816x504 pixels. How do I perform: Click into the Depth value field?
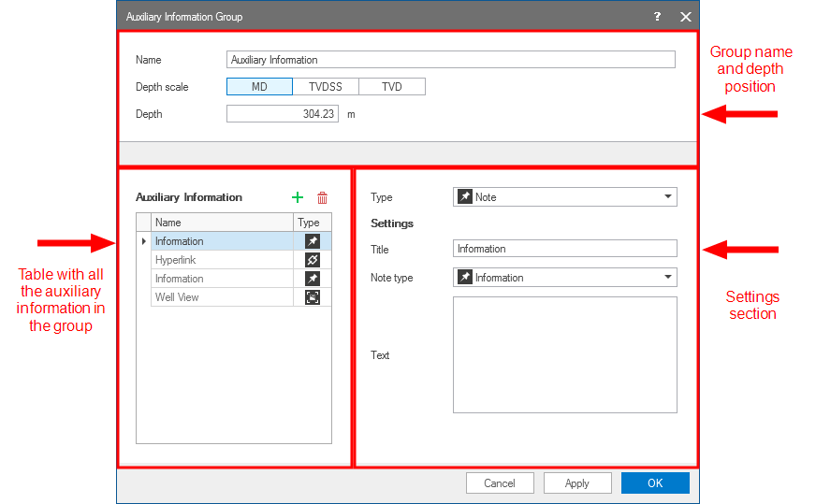click(282, 114)
